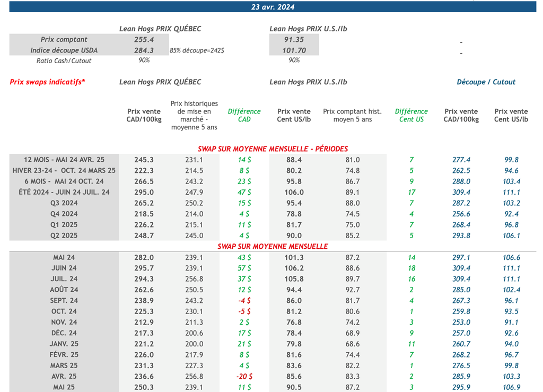The image size is (543, 392).
Task: Select the "Prix comptant" row label
Action: coord(64,40)
